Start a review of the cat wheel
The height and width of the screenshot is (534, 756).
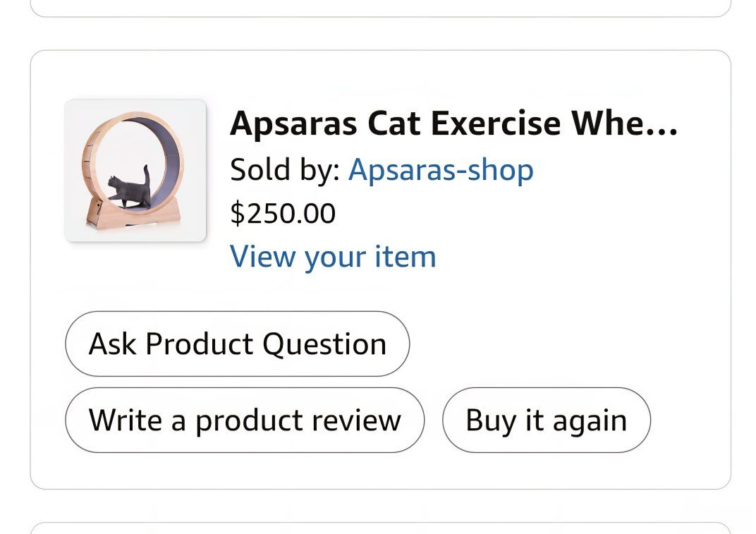coord(245,420)
